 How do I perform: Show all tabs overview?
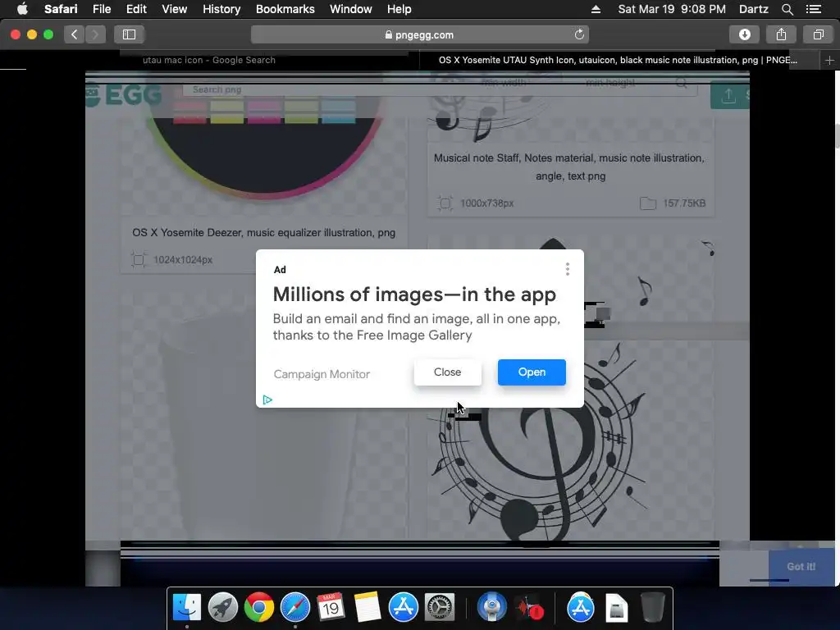point(818,34)
